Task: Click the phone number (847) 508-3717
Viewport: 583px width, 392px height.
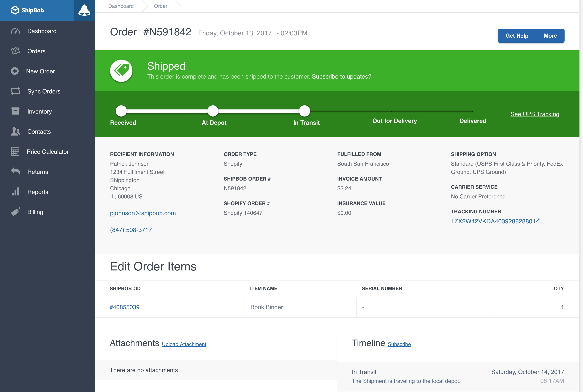Action: click(131, 230)
